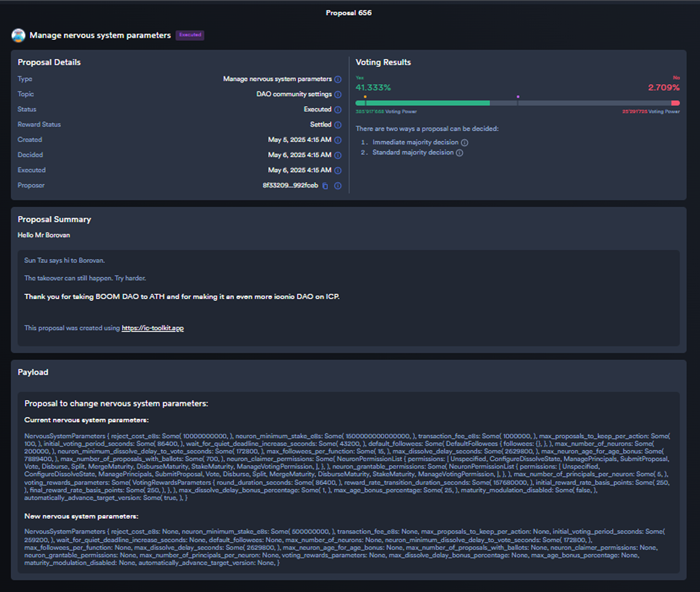This screenshot has width=700, height=592.
Task: Expand Immediate majority decision info
Action: pyautogui.click(x=465, y=143)
